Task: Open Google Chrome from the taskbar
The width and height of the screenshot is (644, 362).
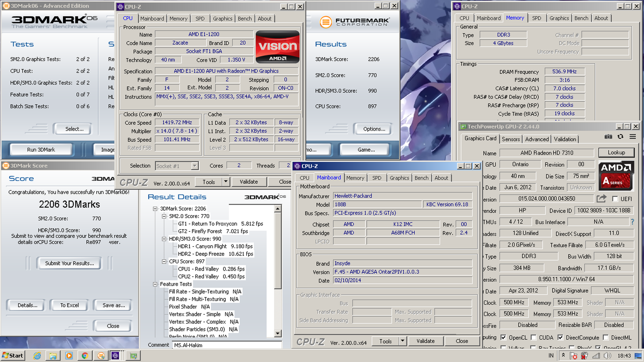Action: (x=85, y=356)
